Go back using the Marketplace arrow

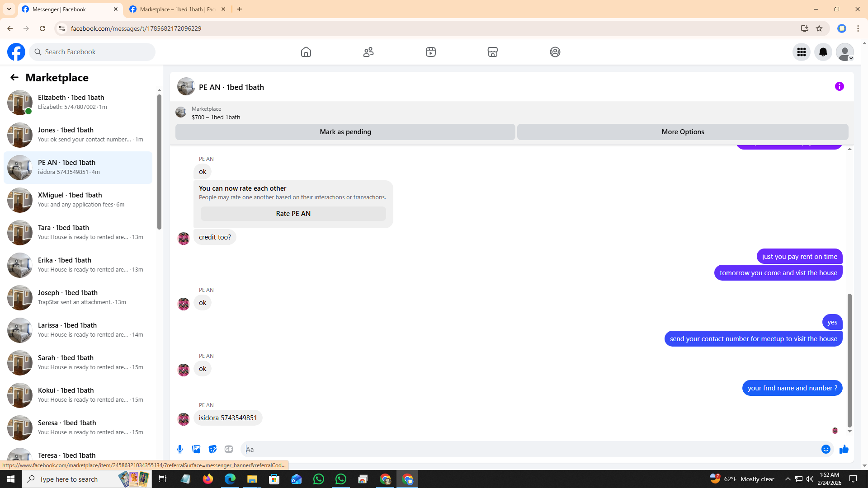pyautogui.click(x=14, y=77)
